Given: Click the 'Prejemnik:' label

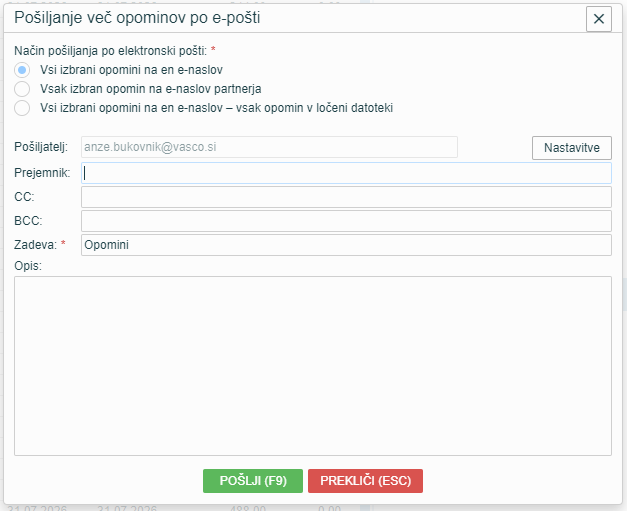Looking at the screenshot, I should (x=42, y=173).
